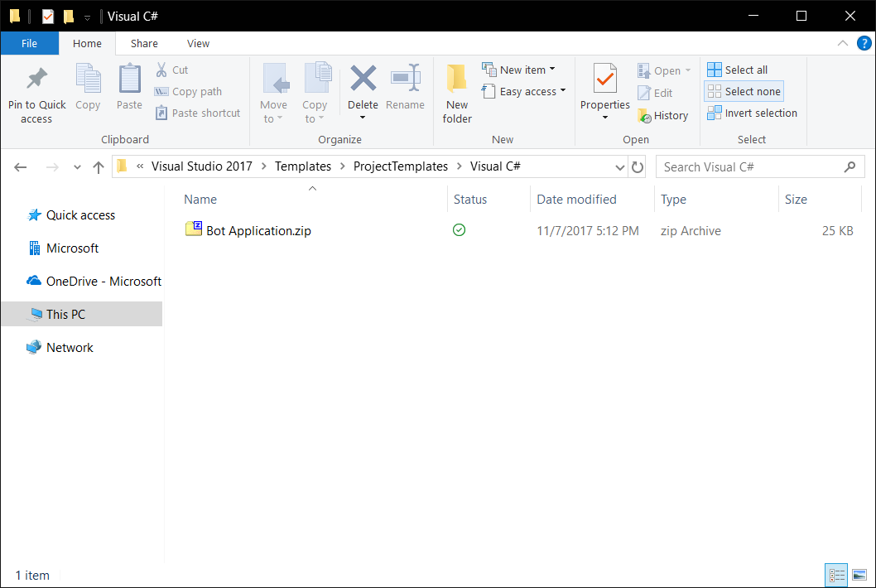The image size is (876, 588).
Task: Go forward with the right arrow
Action: pos(52,167)
